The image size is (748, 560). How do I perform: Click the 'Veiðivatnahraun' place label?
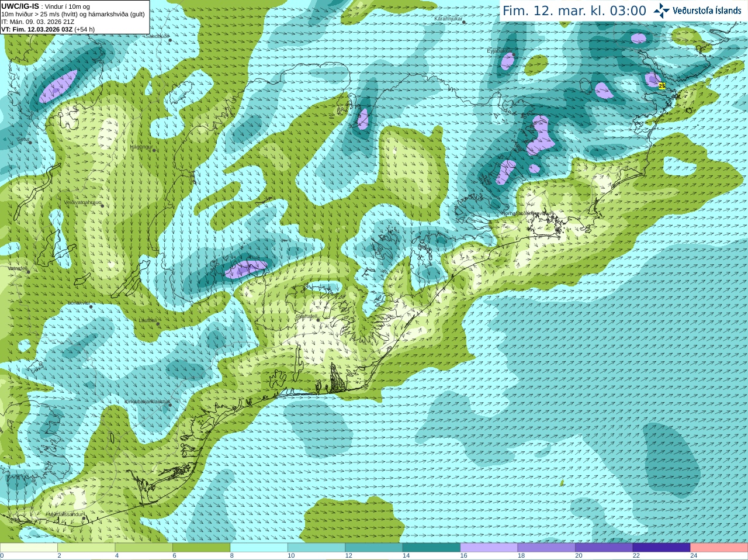pos(83,202)
